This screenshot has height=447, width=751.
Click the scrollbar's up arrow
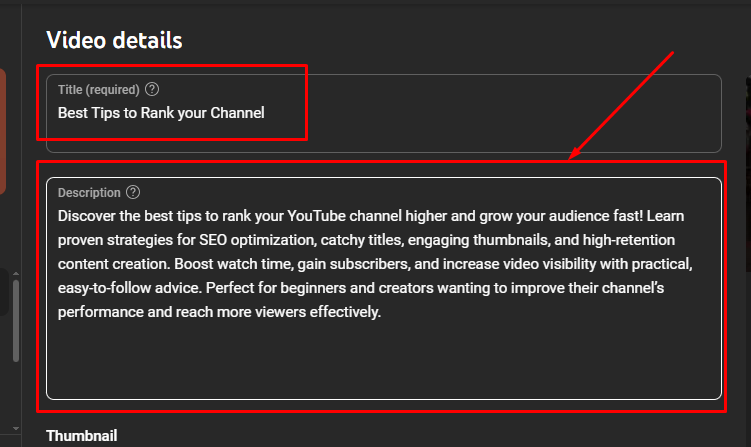point(16,274)
